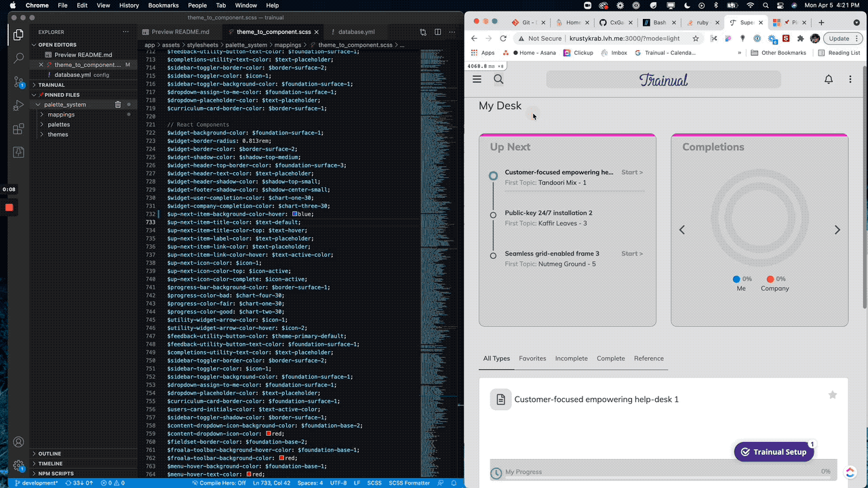Viewport: 868px width, 488px height.
Task: Click the trash icon on palette_system row
Action: (118, 104)
